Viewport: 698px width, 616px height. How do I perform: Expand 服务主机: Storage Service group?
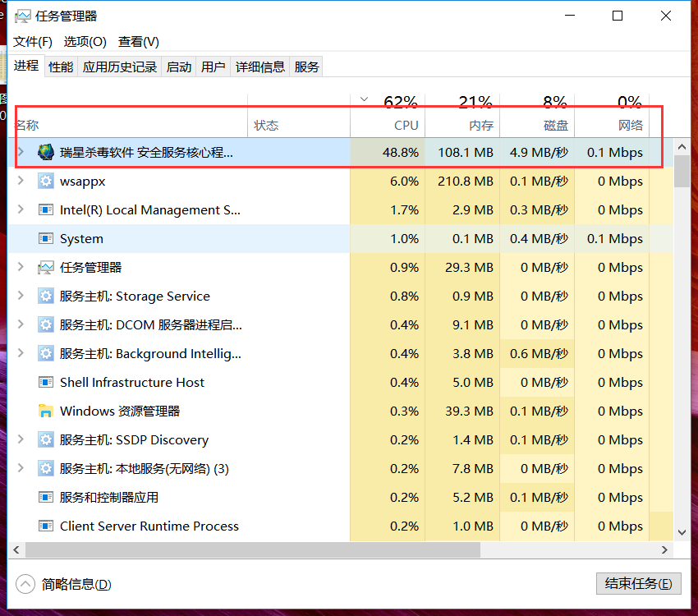click(x=21, y=296)
